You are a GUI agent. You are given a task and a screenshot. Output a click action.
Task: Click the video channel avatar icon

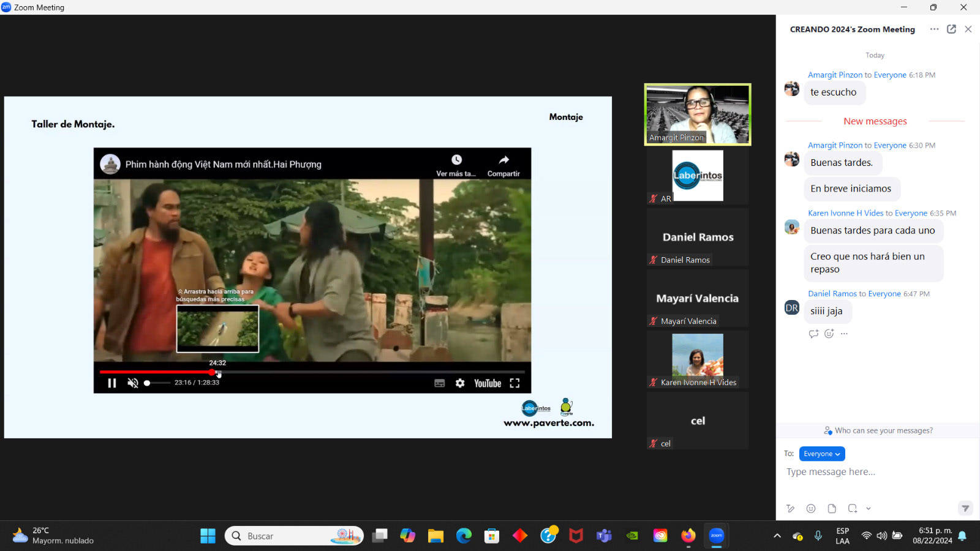tap(110, 164)
